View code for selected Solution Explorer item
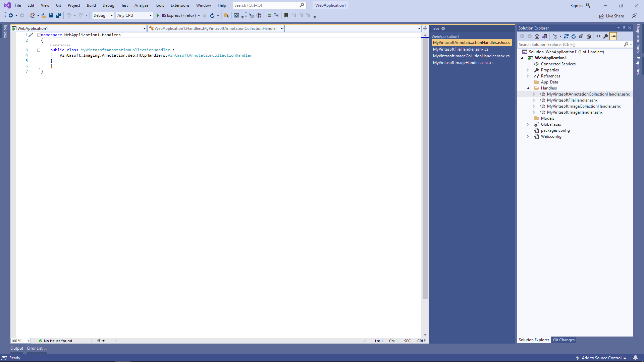This screenshot has width=644, height=362. [598, 36]
